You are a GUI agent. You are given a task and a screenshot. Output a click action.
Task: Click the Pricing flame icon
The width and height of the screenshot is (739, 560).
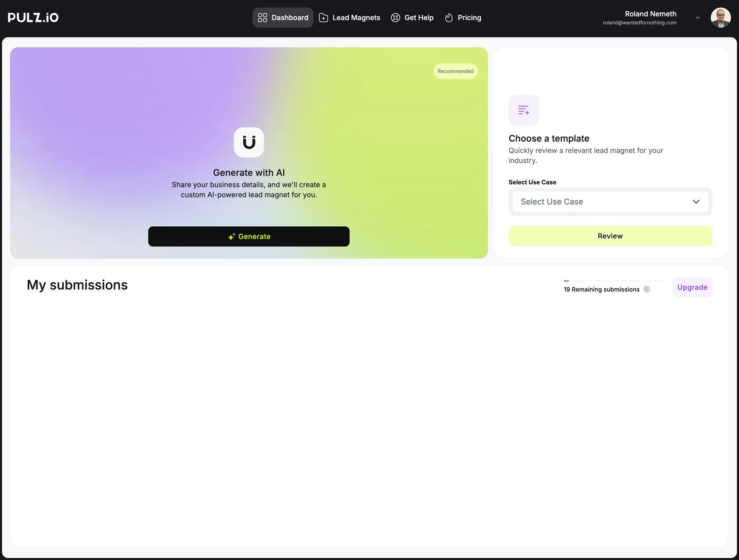[449, 18]
